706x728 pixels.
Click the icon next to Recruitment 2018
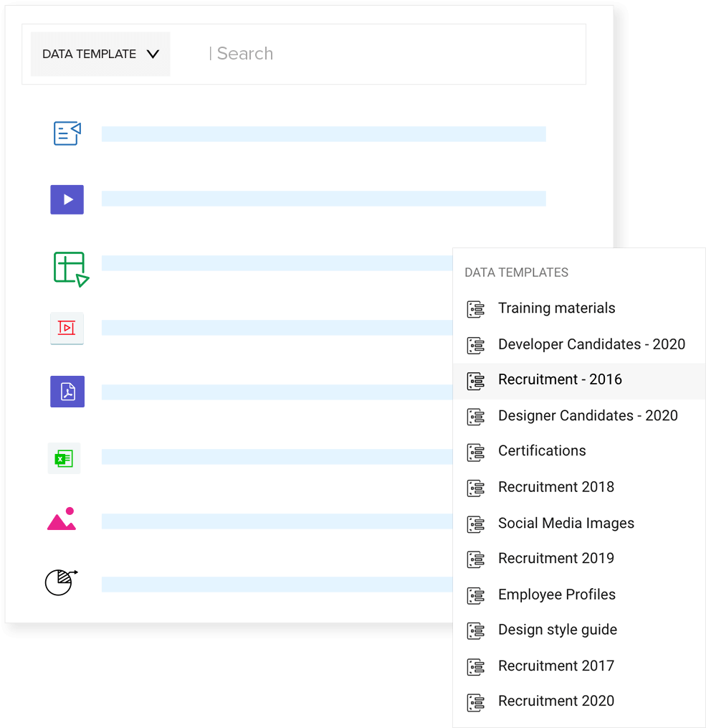476,488
